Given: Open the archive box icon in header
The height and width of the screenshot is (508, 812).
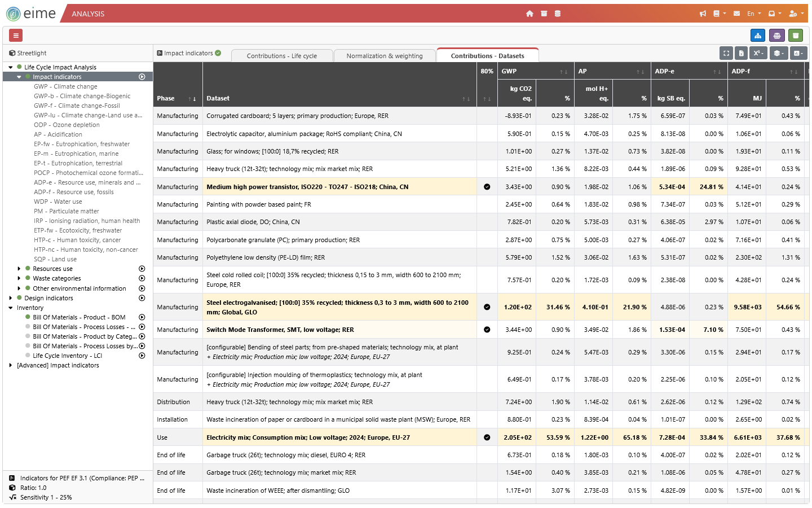Looking at the screenshot, I should click(544, 14).
